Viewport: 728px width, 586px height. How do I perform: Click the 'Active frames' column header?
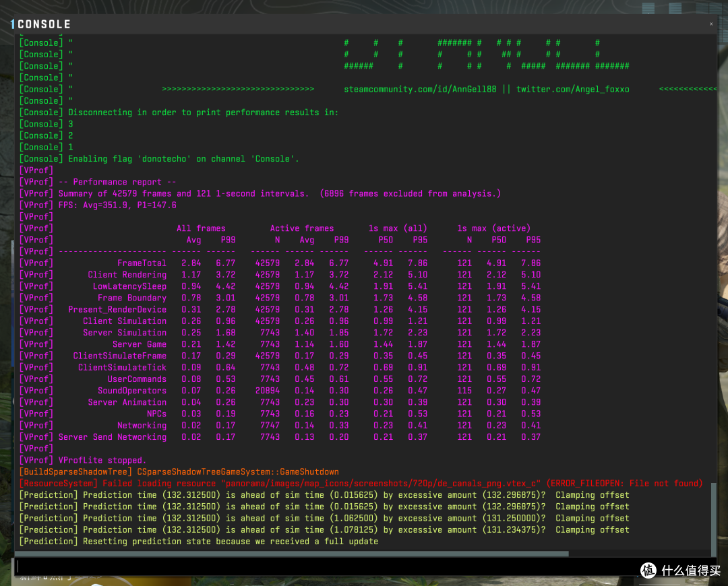(302, 228)
